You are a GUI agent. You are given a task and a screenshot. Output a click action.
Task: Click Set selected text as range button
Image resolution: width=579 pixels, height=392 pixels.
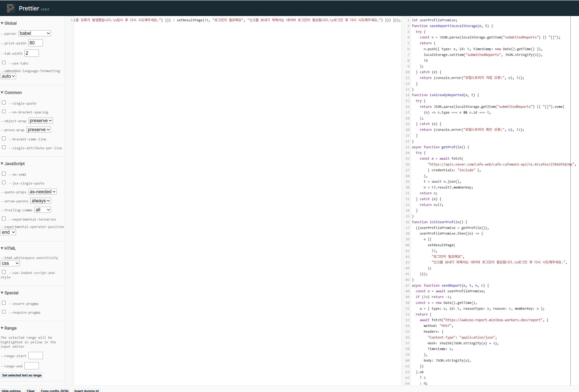tap(22, 375)
